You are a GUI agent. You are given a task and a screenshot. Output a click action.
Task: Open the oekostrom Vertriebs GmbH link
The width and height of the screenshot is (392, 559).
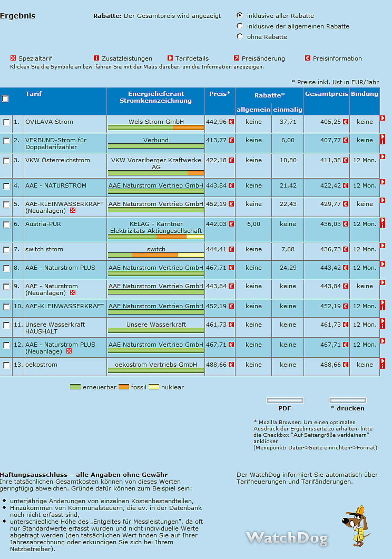coord(156,365)
